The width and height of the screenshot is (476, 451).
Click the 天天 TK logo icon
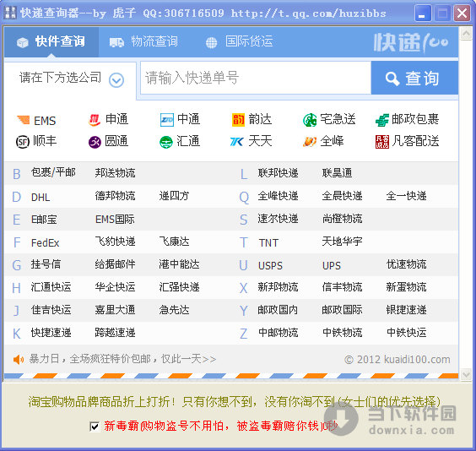click(x=237, y=142)
